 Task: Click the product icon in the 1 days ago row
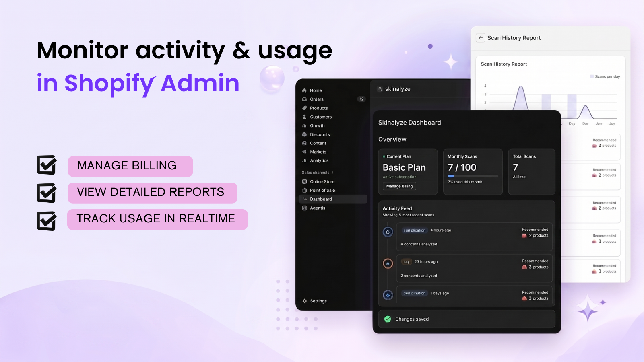pyautogui.click(x=524, y=298)
